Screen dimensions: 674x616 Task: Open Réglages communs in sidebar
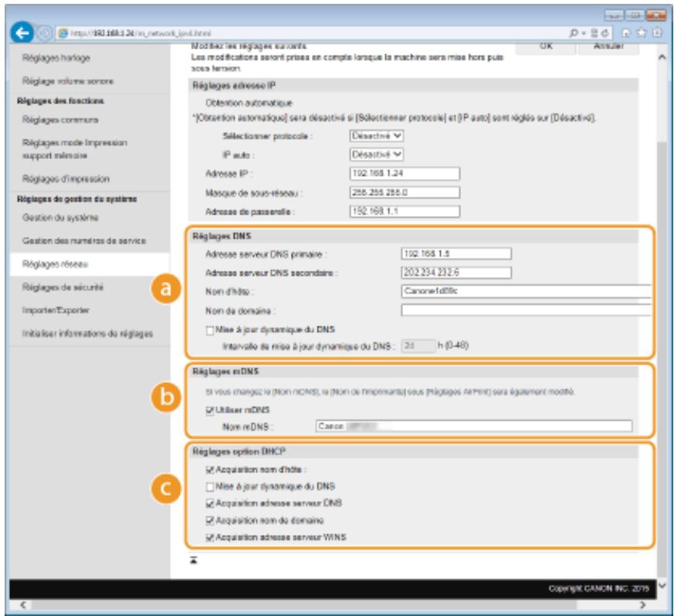pos(60,120)
